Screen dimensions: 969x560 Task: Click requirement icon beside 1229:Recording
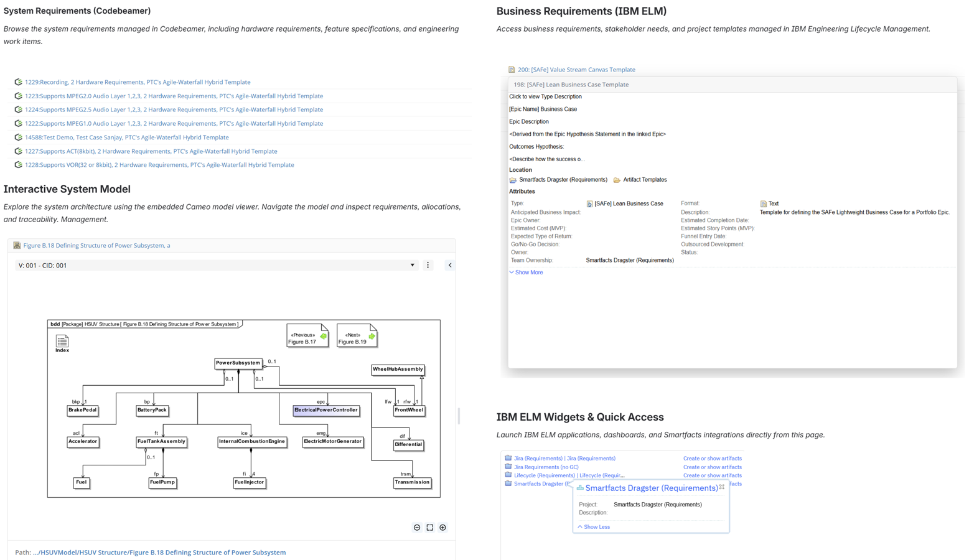tap(18, 82)
